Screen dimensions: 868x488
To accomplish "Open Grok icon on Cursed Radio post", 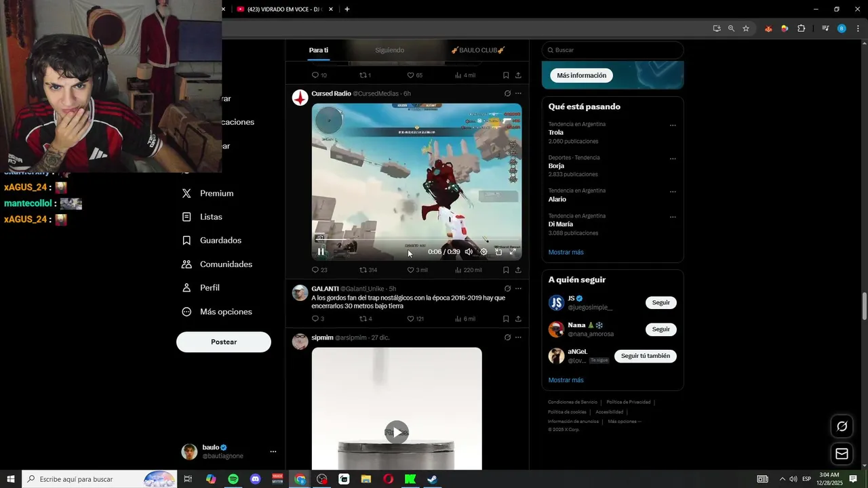I will [507, 94].
